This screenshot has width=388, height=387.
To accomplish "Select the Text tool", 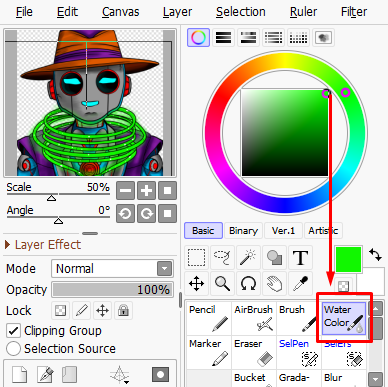I will (300, 258).
